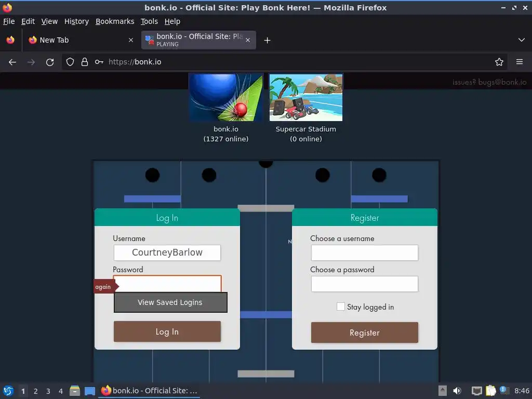Open the network tray icon
The image size is (532, 399).
pos(477,391)
